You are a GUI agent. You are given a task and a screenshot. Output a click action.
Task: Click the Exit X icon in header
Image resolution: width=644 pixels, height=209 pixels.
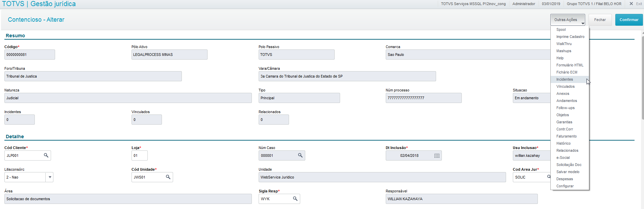click(631, 4)
